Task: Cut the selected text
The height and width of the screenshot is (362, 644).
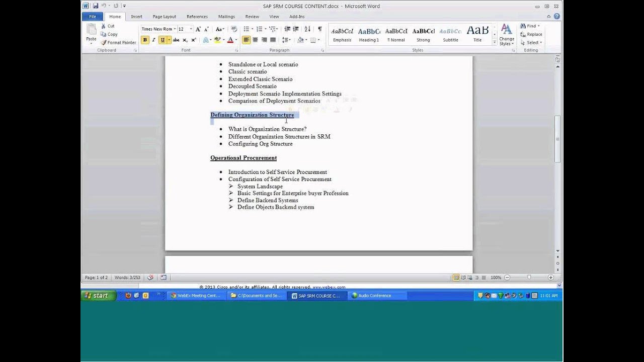Action: pyautogui.click(x=108, y=26)
